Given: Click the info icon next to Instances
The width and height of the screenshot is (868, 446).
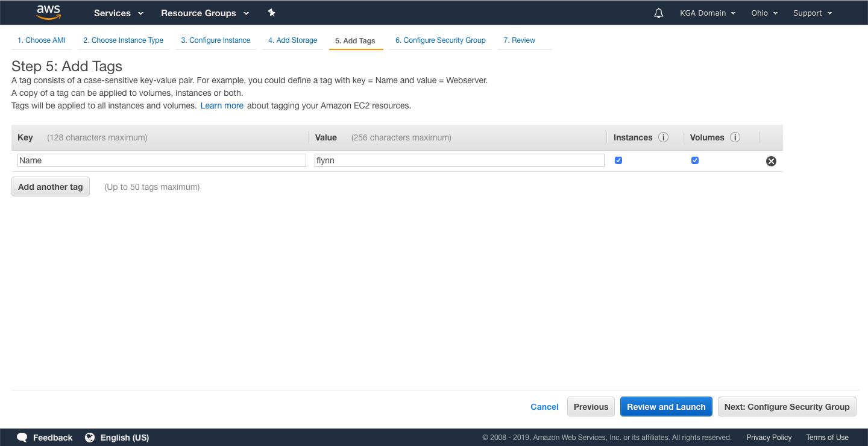Looking at the screenshot, I should point(663,137).
